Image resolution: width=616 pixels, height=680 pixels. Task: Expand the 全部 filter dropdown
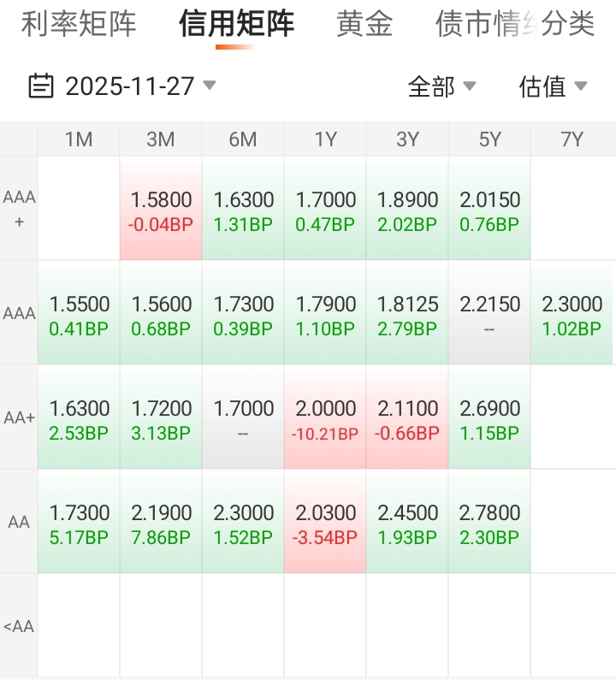click(441, 86)
